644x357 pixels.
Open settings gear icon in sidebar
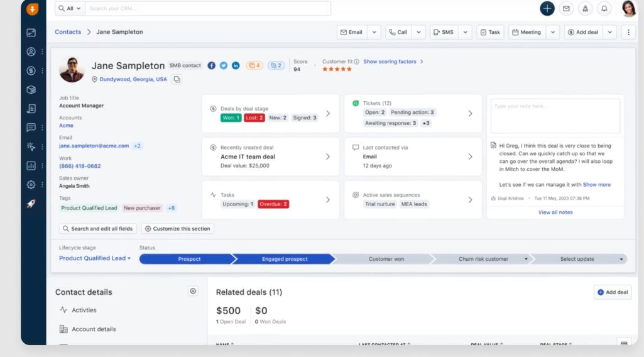31,184
